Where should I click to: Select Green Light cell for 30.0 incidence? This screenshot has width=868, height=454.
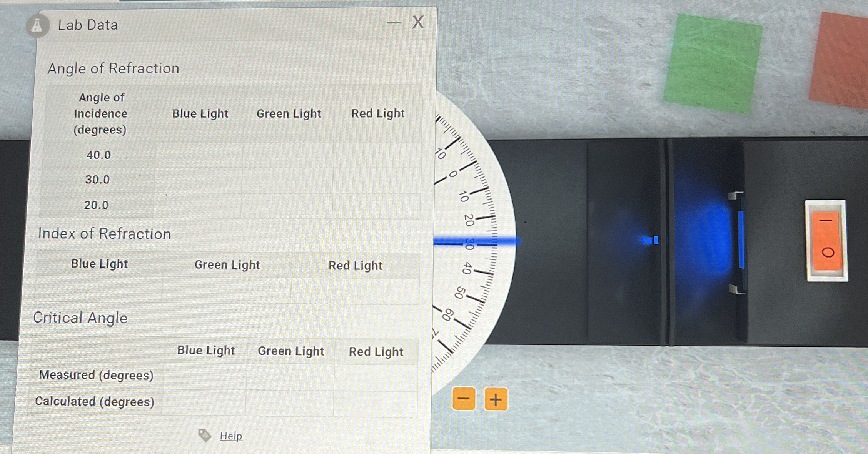click(x=287, y=180)
